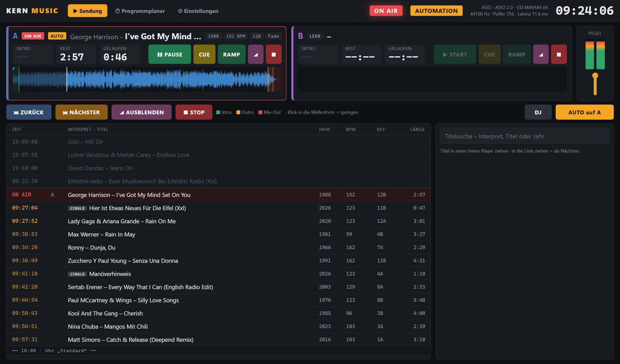Start player B
Viewport: 620px width, 364px height.
click(455, 54)
